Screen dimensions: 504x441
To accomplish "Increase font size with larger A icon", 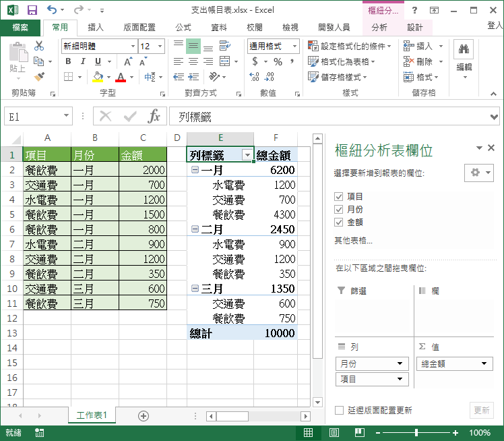I will pos(127,61).
